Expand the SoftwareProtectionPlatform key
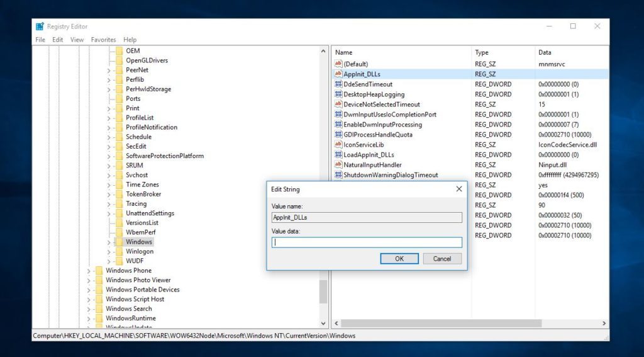The width and height of the screenshot is (644, 357). [x=109, y=156]
